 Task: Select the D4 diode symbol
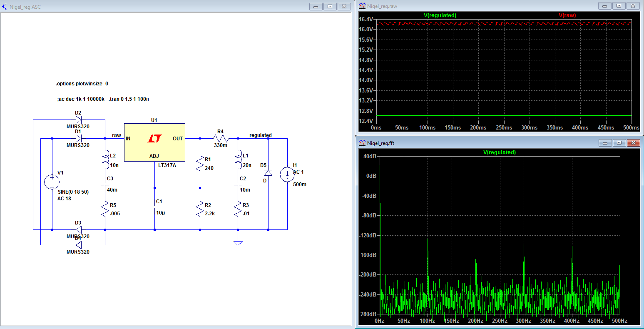tap(78, 245)
